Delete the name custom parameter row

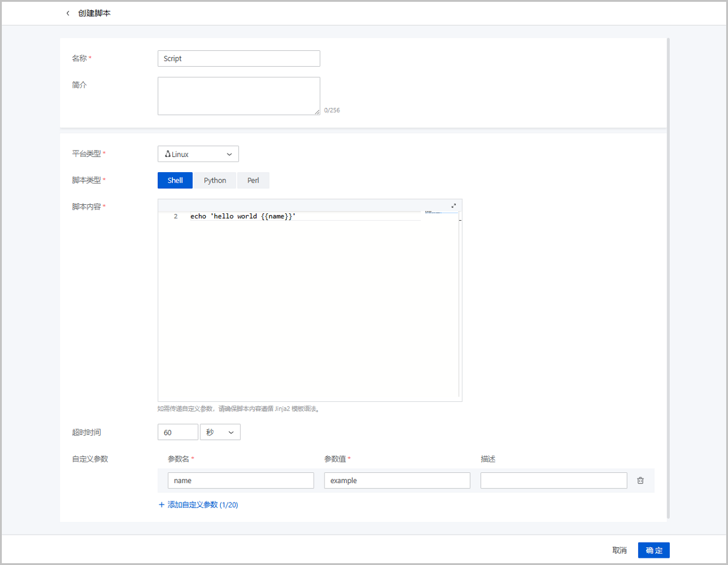click(640, 481)
